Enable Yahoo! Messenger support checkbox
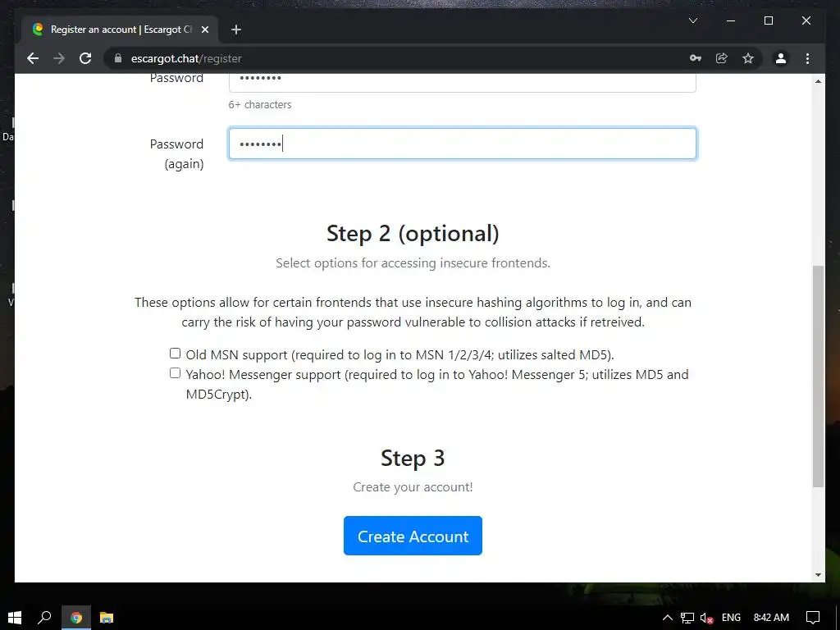This screenshot has width=840, height=630. 176,373
